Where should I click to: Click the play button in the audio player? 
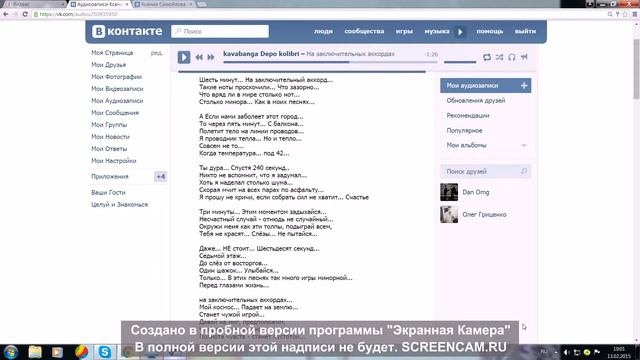[x=184, y=57]
